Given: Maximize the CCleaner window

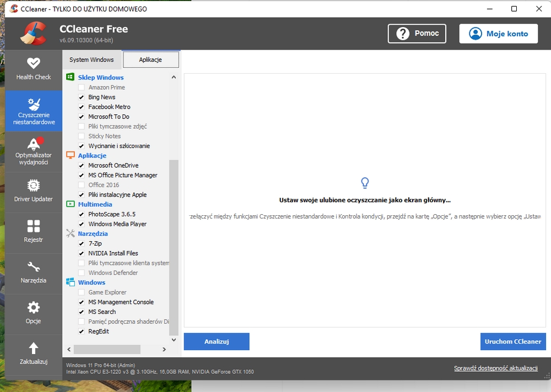Looking at the screenshot, I should pyautogui.click(x=514, y=9).
